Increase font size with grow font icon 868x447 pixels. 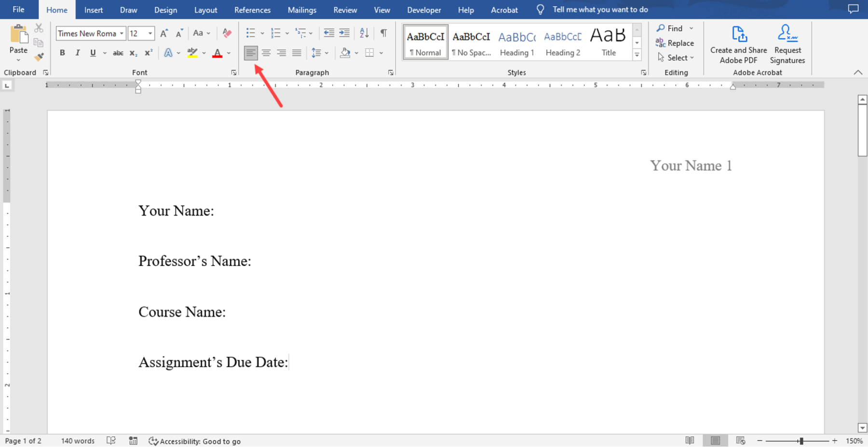pyautogui.click(x=164, y=33)
